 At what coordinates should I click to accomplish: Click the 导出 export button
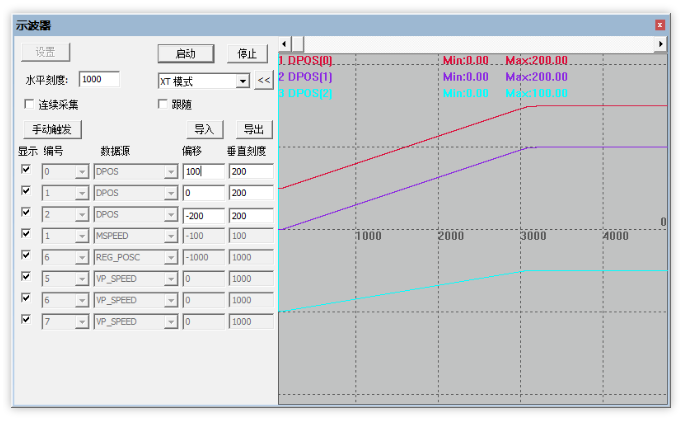click(x=254, y=129)
